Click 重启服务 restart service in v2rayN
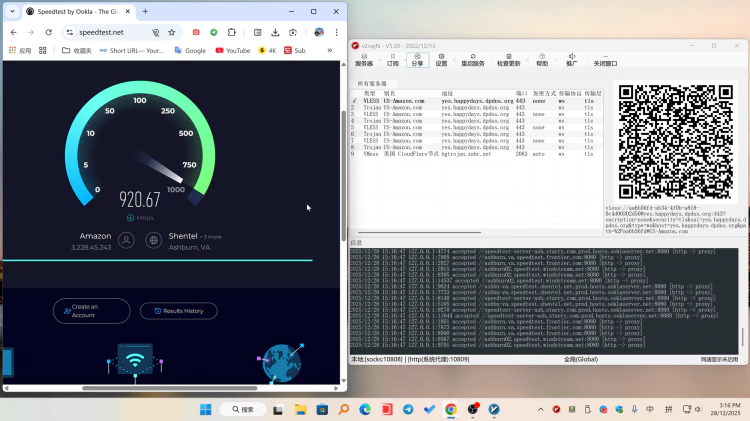The image size is (750, 421). pos(473,60)
